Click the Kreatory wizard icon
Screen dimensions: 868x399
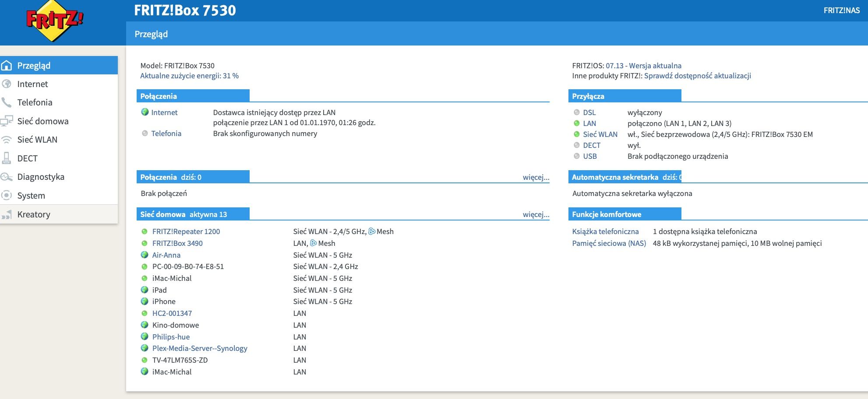pos(7,214)
